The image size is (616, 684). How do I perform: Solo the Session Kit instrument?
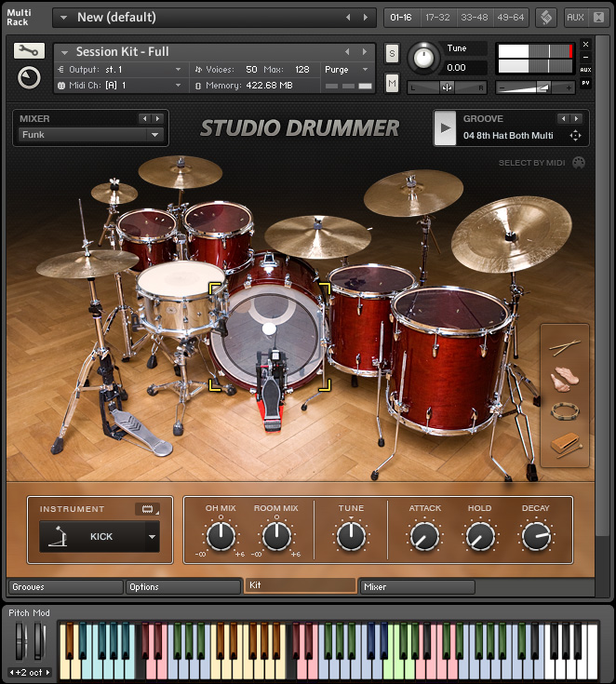pos(392,54)
